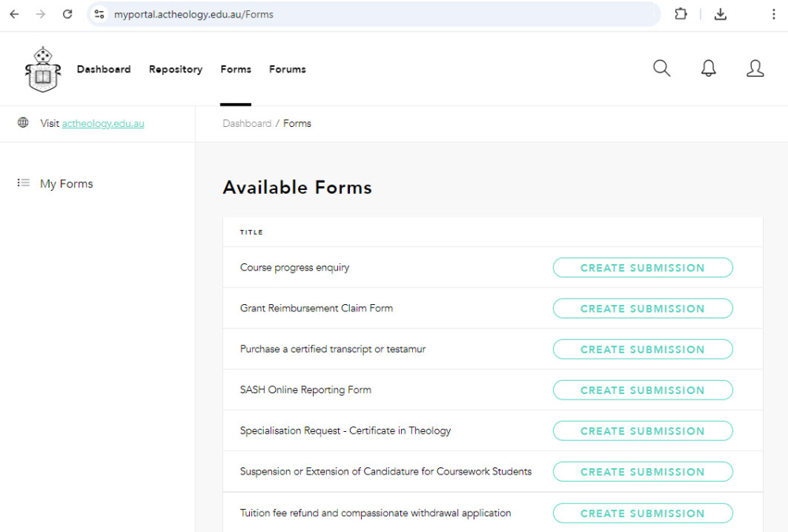Screen dimensions: 788x532
Task: Go back using the browser back arrow
Action: tap(13, 13)
